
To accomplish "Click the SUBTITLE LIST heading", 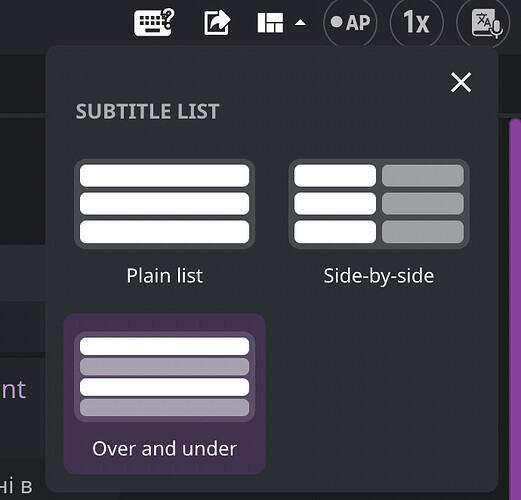I will pyautogui.click(x=147, y=111).
